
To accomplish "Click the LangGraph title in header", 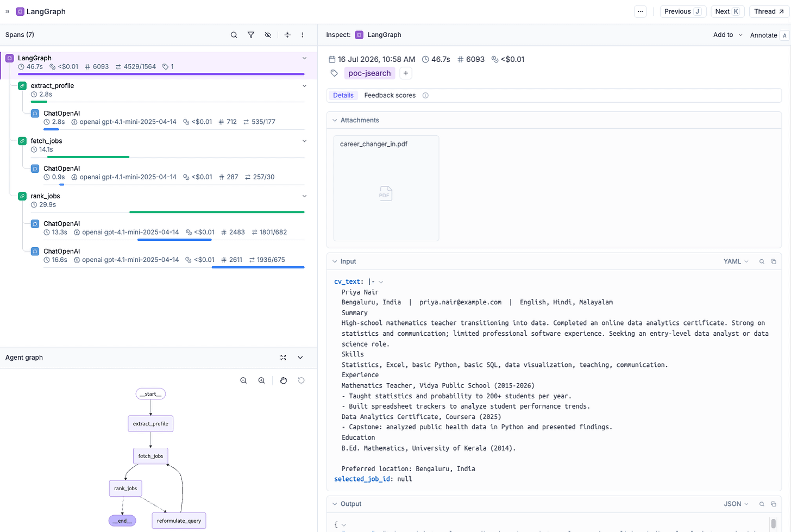I will click(46, 11).
